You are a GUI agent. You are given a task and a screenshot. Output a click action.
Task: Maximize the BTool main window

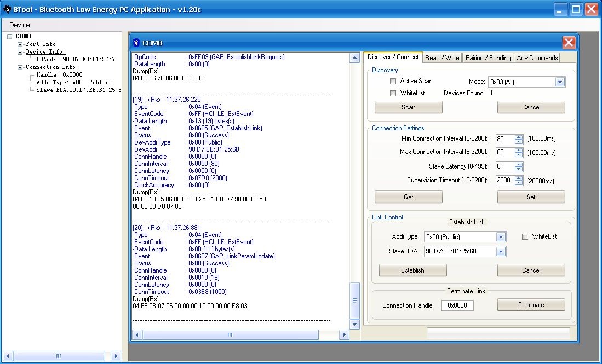(x=576, y=10)
